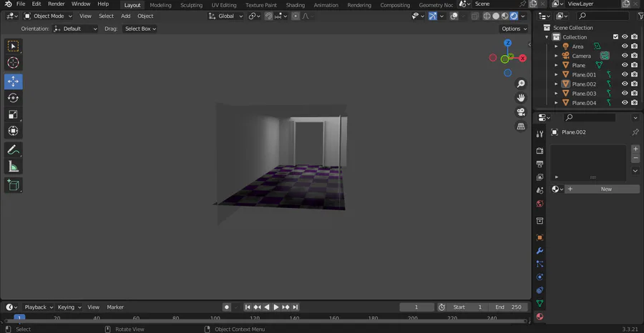
Task: Toggle snapping magnet button
Action: pyautogui.click(x=268, y=16)
